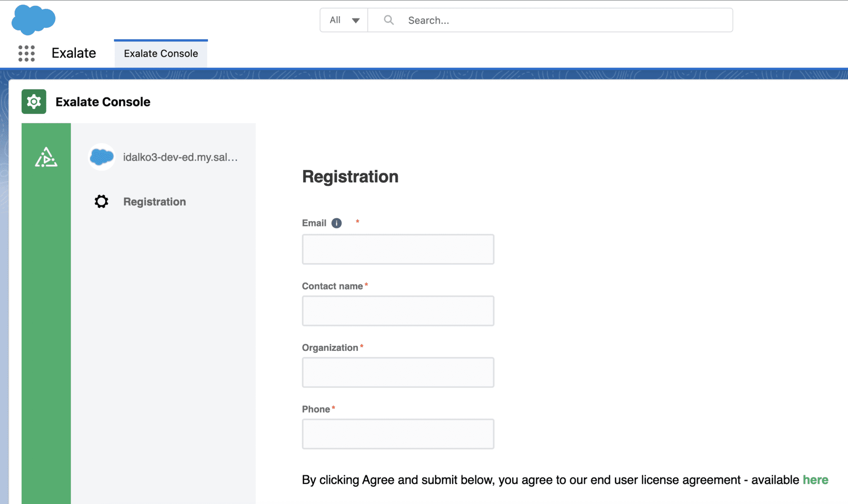
Task: Select the Registration entry in the sidebar
Action: coord(154,202)
